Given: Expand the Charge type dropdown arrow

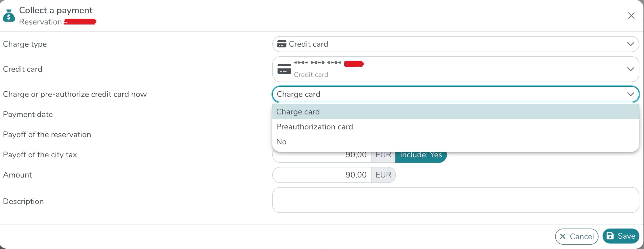Looking at the screenshot, I should [630, 44].
